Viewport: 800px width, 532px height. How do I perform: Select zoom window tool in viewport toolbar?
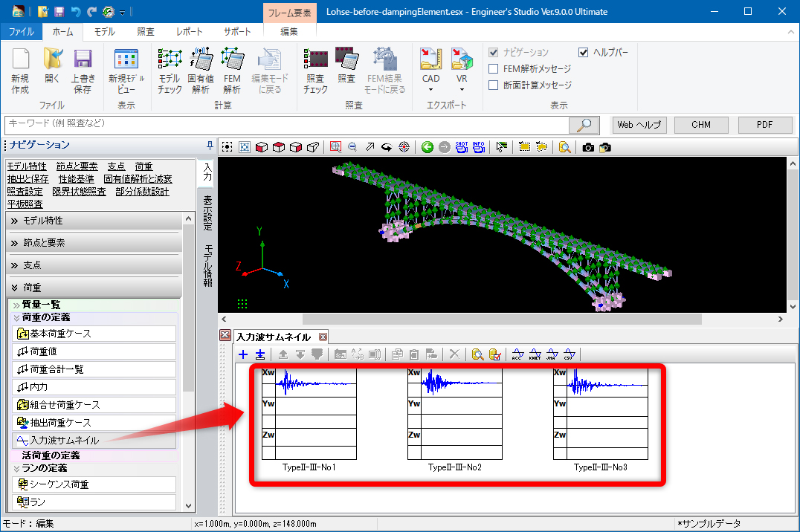tap(335, 147)
